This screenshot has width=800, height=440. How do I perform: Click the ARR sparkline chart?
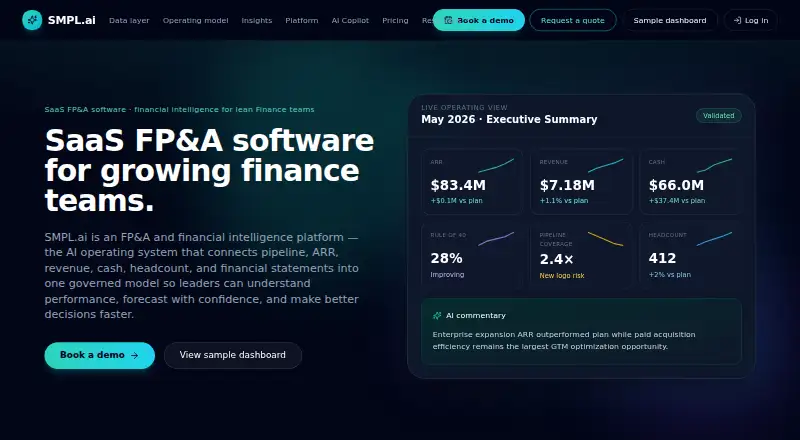[x=496, y=166]
